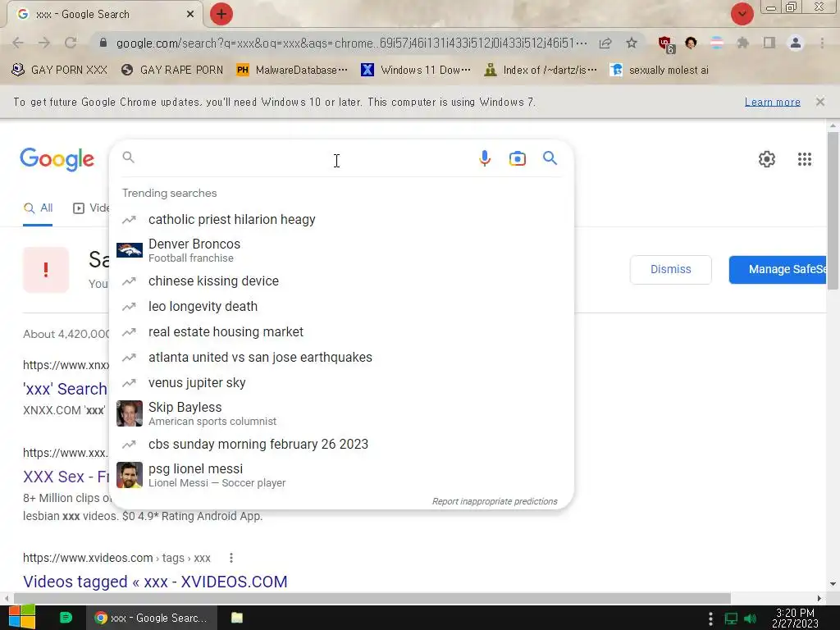Image resolution: width=840 pixels, height=630 pixels.
Task: Select suggestion chinese kissing device
Action: pos(341,281)
